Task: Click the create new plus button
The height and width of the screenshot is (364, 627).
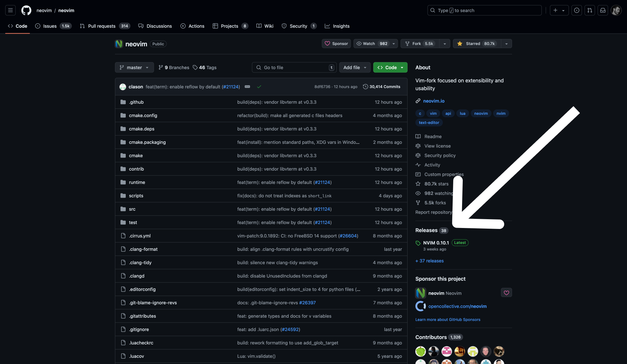Action: tap(559, 10)
